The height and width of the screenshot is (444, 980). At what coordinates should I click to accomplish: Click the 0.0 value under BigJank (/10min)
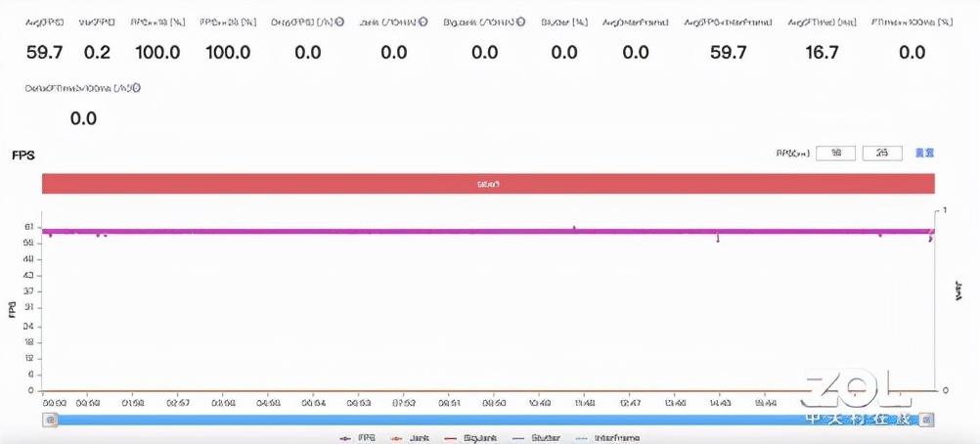484,52
